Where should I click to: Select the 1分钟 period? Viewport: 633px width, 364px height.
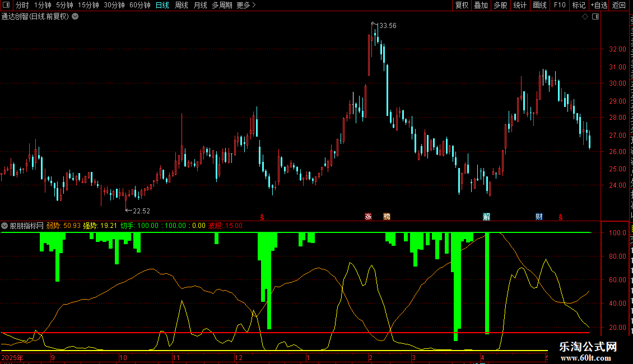[x=43, y=5]
